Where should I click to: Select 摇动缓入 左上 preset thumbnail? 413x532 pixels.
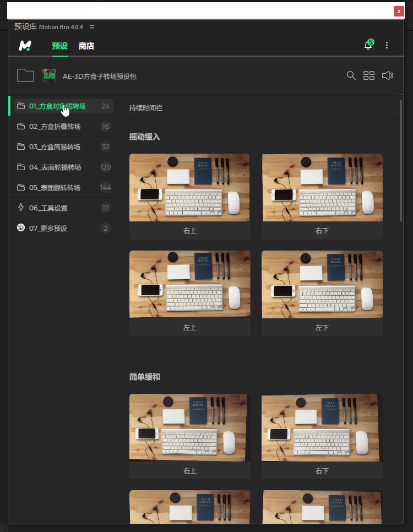point(189,284)
